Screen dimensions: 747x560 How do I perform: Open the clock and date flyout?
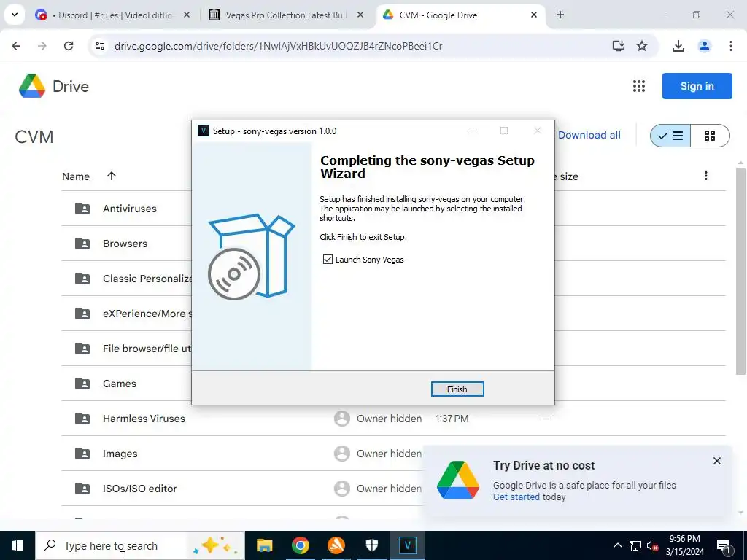tap(684, 545)
